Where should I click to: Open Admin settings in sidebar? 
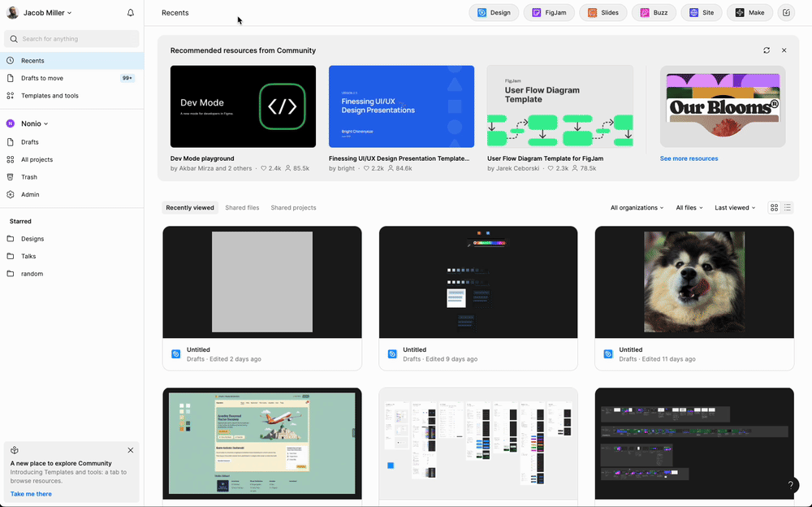tap(29, 195)
